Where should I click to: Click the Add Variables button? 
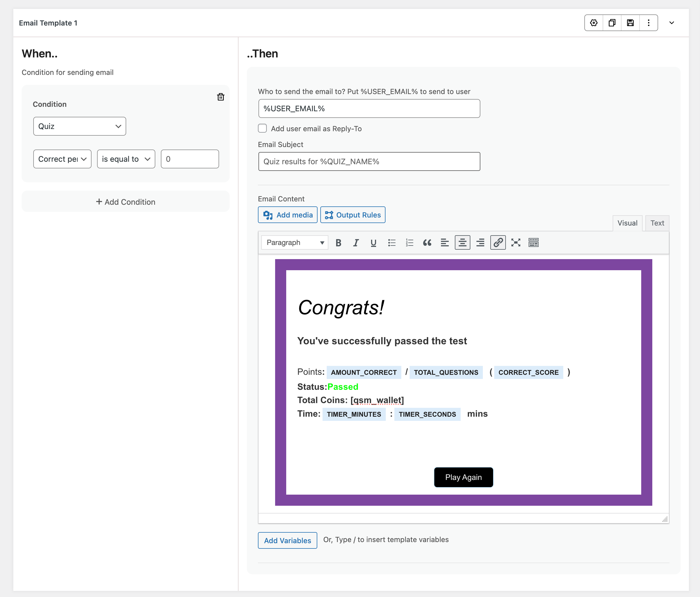(x=288, y=540)
